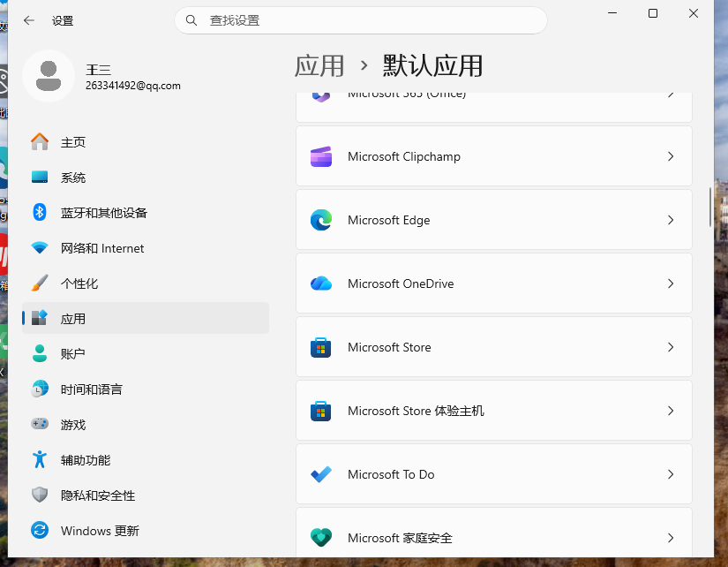
Task: Click the Microsoft OneDrive cloud icon
Action: [x=321, y=283]
